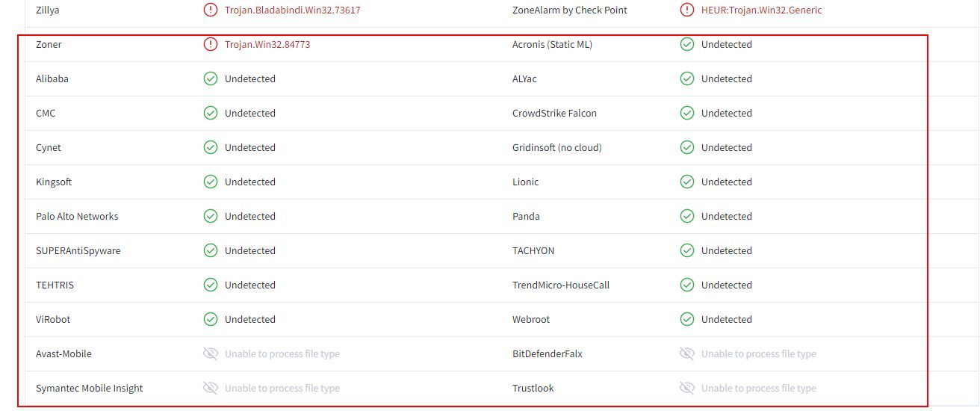Click green checkmark icon next to Alibaba
The height and width of the screenshot is (411, 980).
click(x=211, y=79)
